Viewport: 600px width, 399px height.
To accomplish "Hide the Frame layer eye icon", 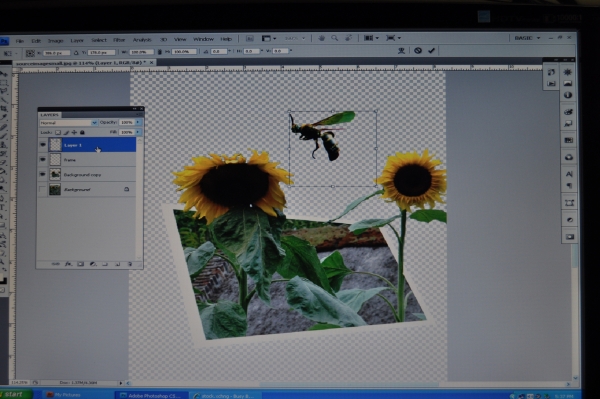I will point(43,160).
